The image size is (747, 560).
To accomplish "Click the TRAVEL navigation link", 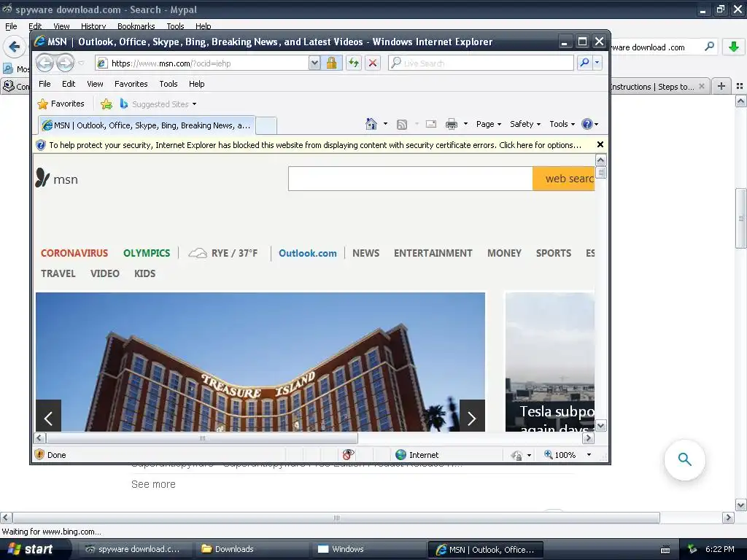I will pos(58,274).
